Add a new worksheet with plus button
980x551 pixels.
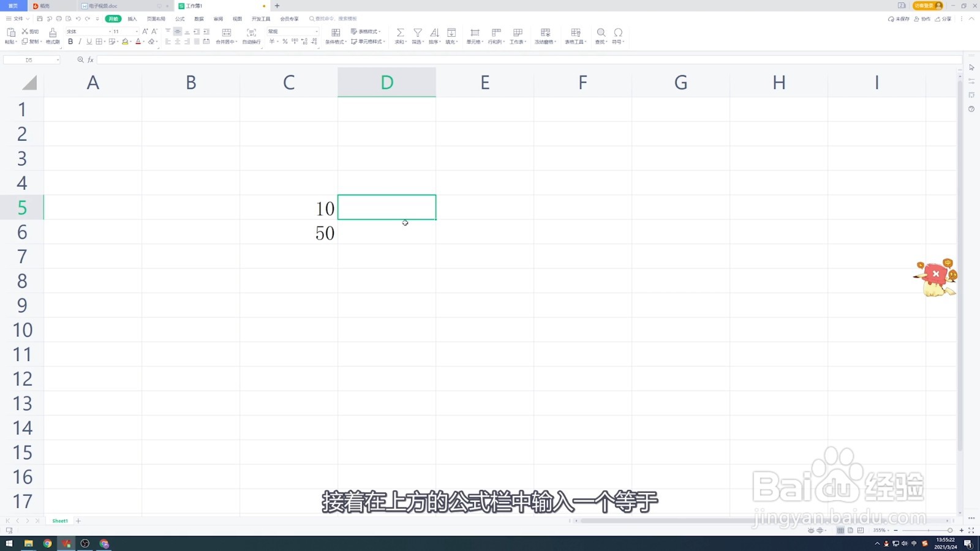(78, 521)
